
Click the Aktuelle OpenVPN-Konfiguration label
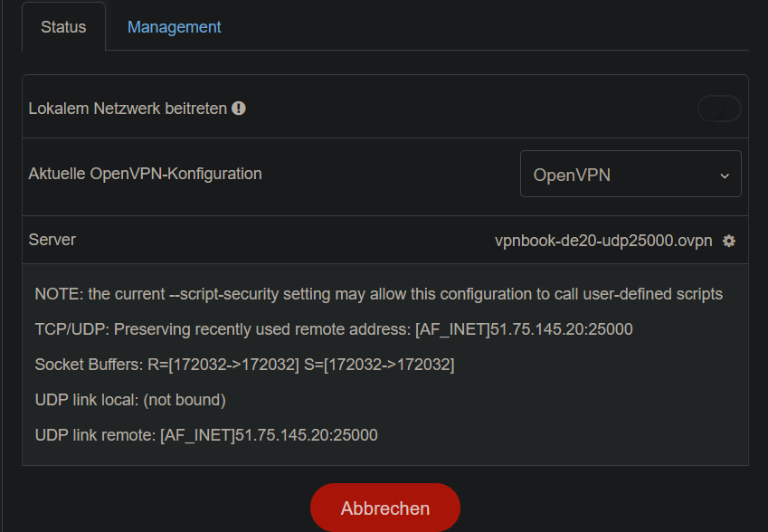click(x=145, y=173)
